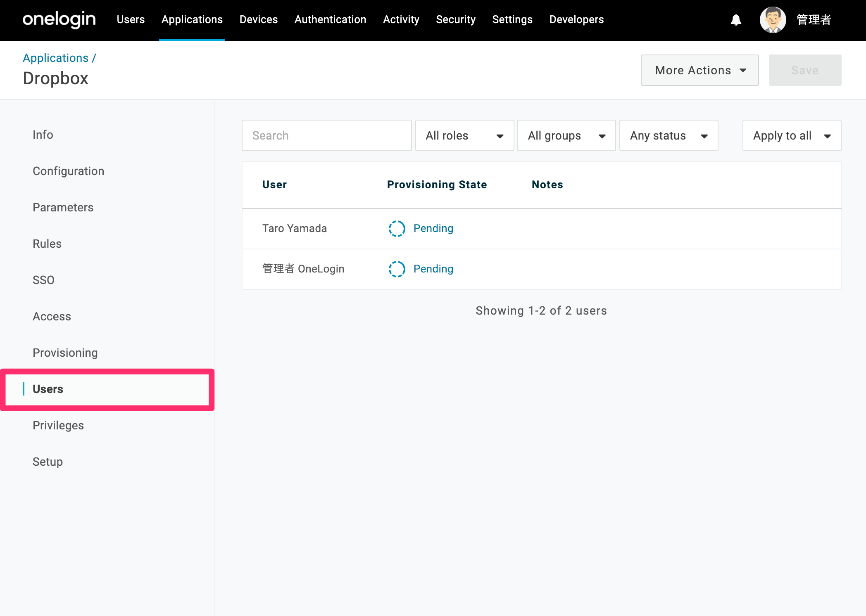Viewport: 866px width, 616px height.
Task: Open the Security navigation menu
Action: (x=456, y=19)
